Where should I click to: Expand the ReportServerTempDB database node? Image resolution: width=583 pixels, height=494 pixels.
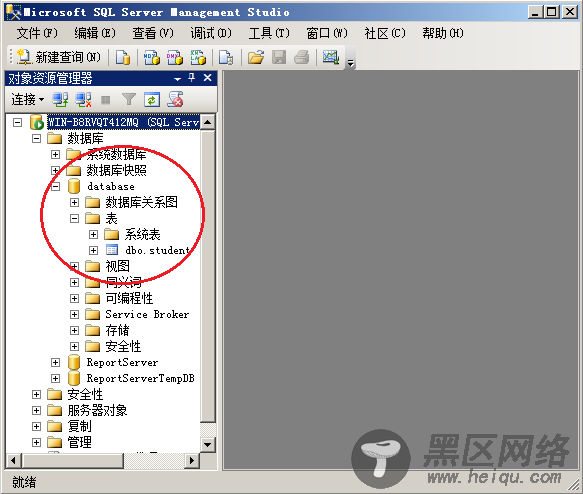click(55, 378)
